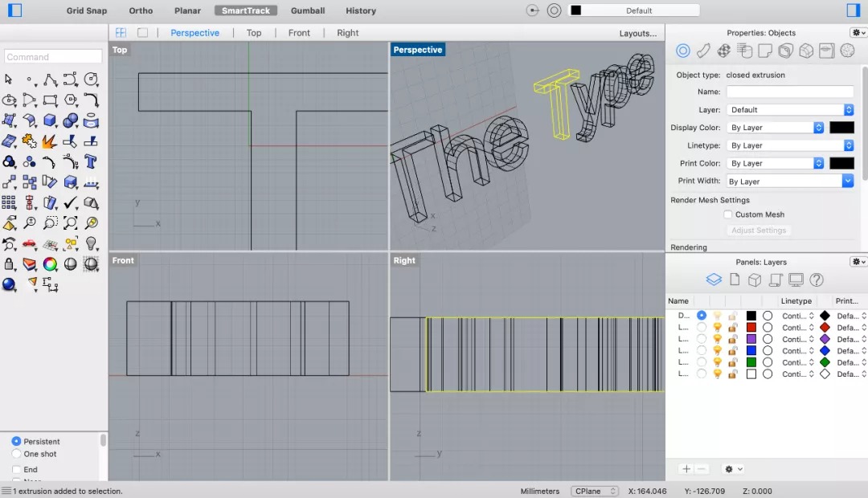Select the Text object tool
The height and width of the screenshot is (498, 868).
91,161
